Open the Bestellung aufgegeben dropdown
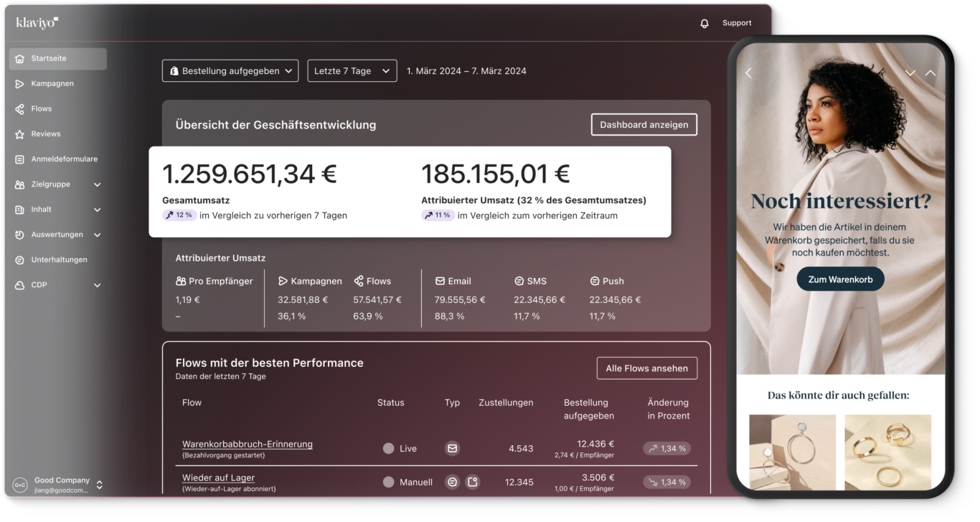Image resolution: width=980 pixels, height=522 pixels. click(230, 71)
